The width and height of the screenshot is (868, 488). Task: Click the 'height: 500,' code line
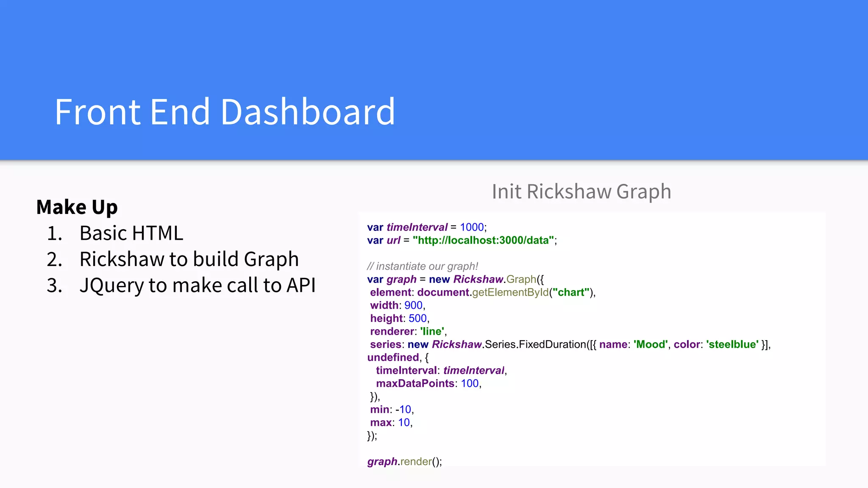(x=400, y=318)
